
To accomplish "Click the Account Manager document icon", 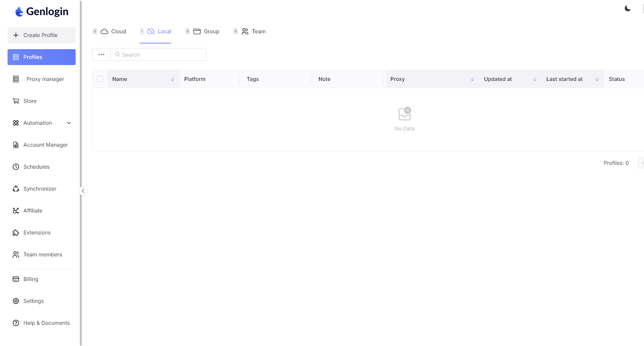I will click(x=16, y=145).
